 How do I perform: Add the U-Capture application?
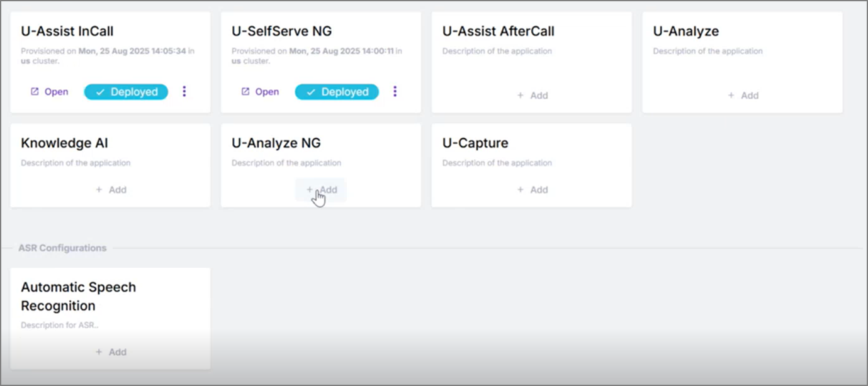tap(532, 190)
